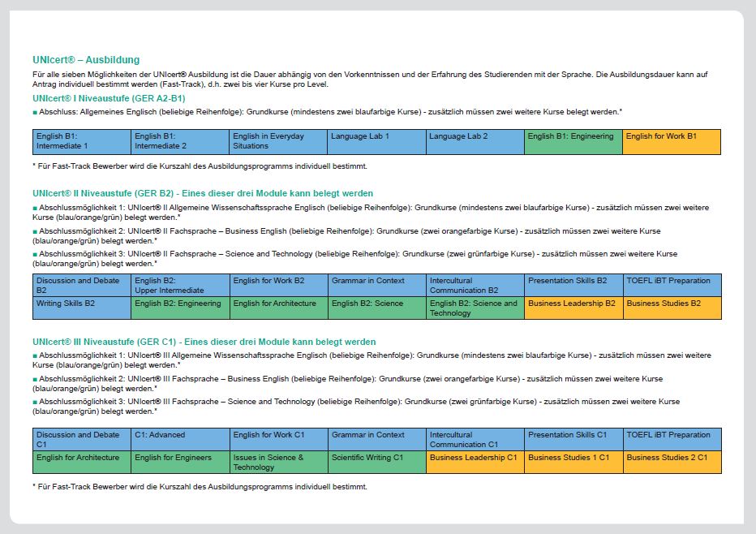Viewport: 756px width, 534px height.
Task: Click the English B1: Intermediate 1 cell
Action: (82, 141)
